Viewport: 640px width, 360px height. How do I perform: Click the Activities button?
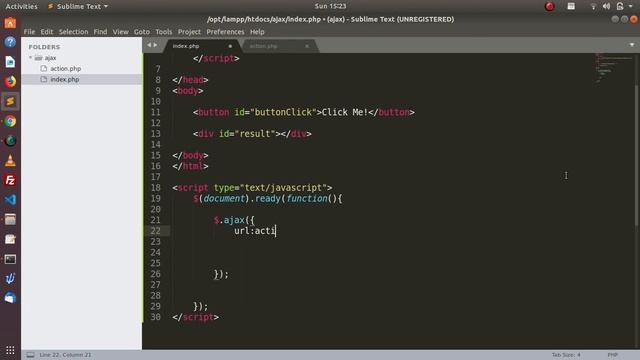[x=21, y=6]
